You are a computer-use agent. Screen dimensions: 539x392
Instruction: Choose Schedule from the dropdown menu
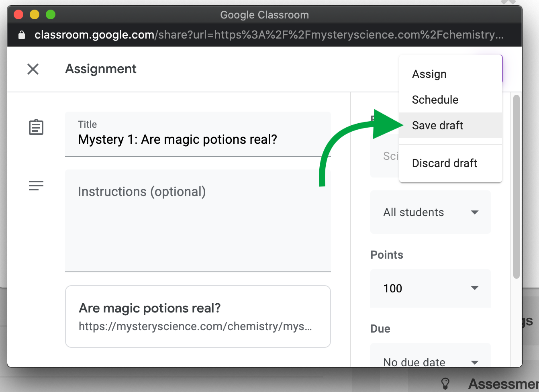(451, 100)
